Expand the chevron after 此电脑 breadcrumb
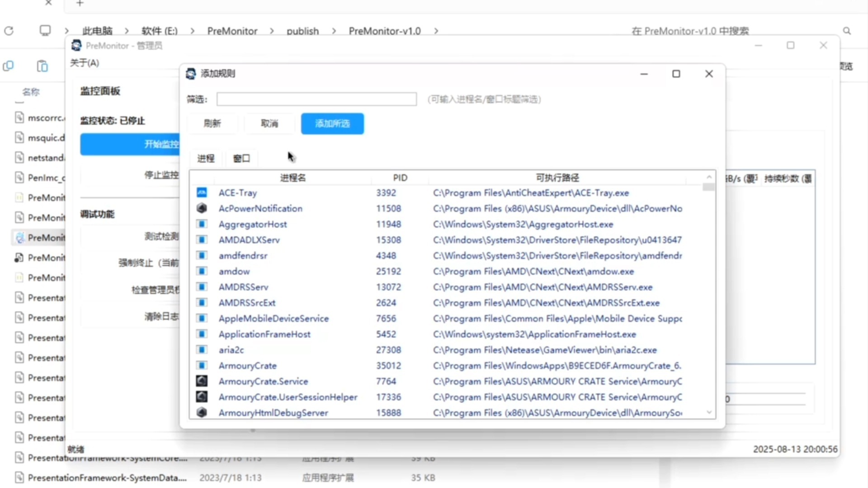 [127, 31]
